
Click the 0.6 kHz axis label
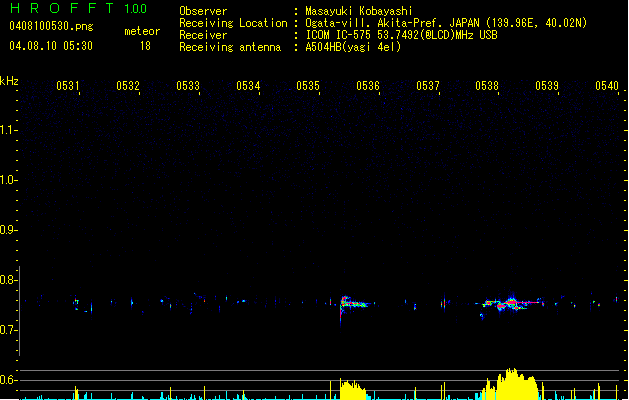pos(8,380)
